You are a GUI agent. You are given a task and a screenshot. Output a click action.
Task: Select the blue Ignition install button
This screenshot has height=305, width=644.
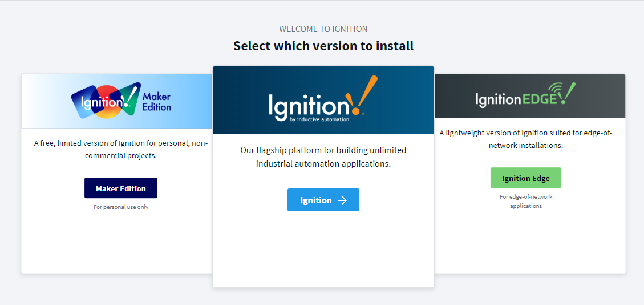(323, 200)
